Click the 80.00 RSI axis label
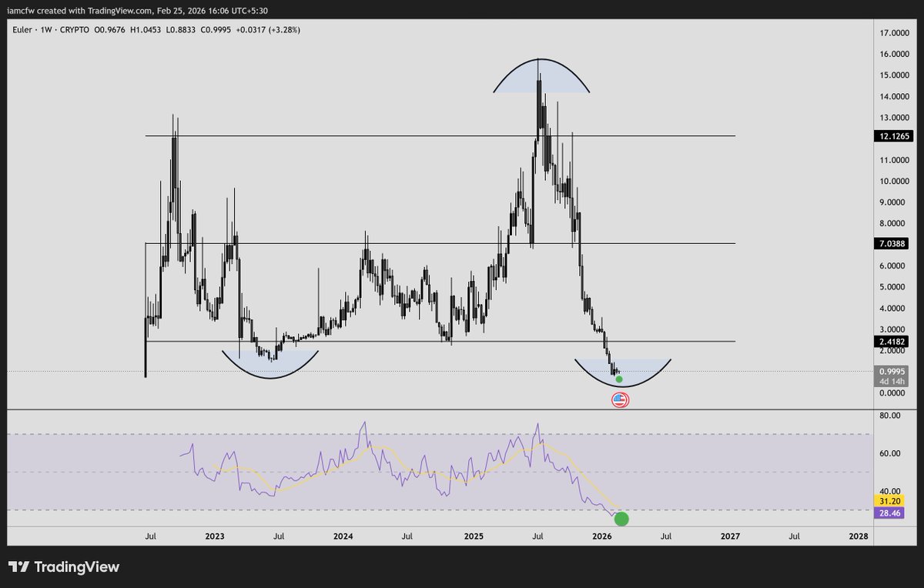Screen dimensions: 924x588 tap(892, 416)
